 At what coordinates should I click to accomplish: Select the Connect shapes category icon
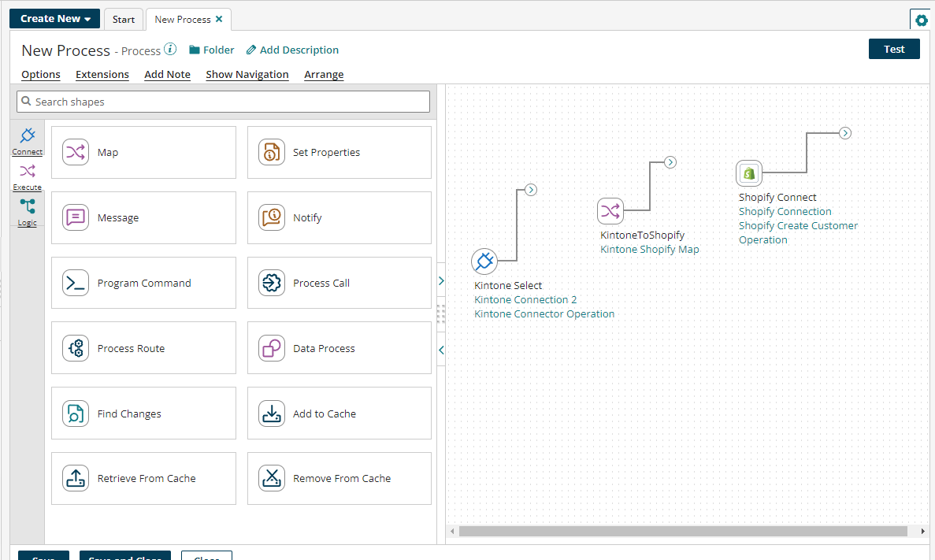(x=28, y=135)
